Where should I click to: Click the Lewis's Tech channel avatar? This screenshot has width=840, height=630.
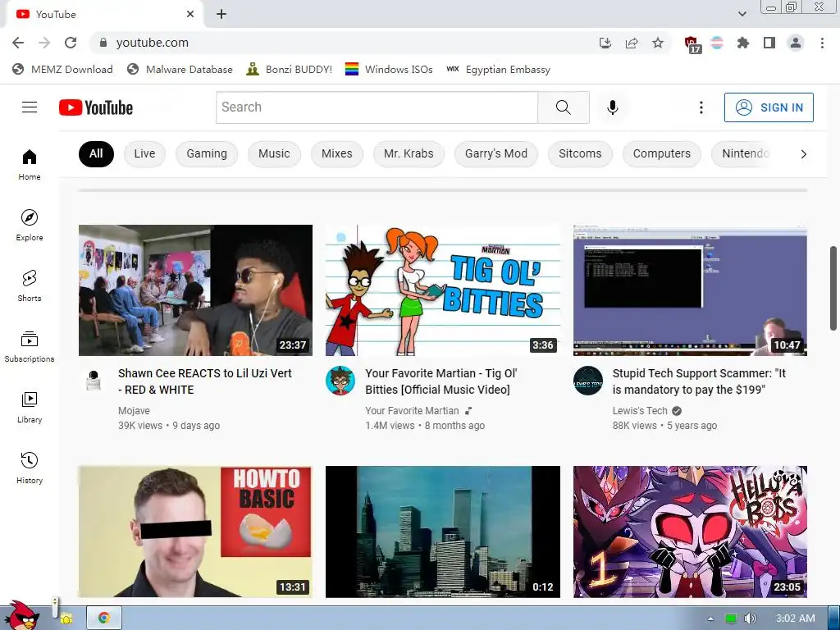click(x=587, y=381)
